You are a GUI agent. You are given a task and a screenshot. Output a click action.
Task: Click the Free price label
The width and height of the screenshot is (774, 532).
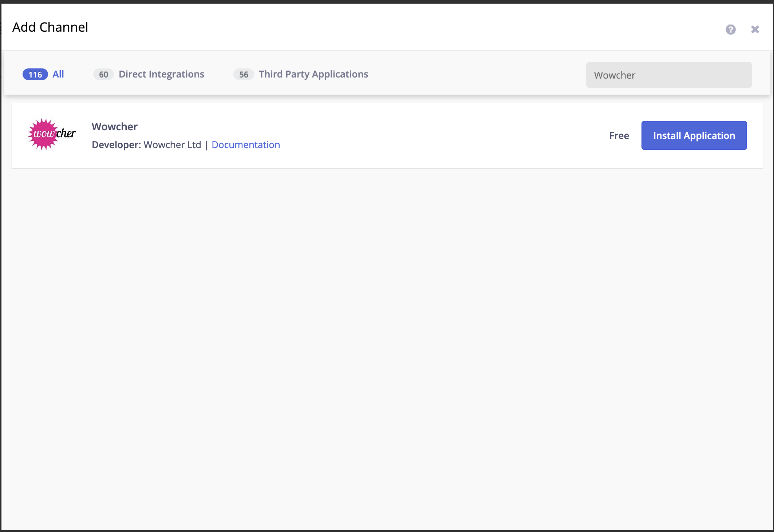coord(619,136)
